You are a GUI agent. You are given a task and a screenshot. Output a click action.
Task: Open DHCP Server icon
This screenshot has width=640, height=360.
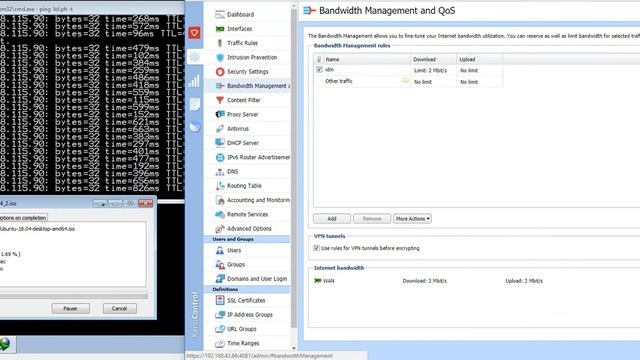220,143
